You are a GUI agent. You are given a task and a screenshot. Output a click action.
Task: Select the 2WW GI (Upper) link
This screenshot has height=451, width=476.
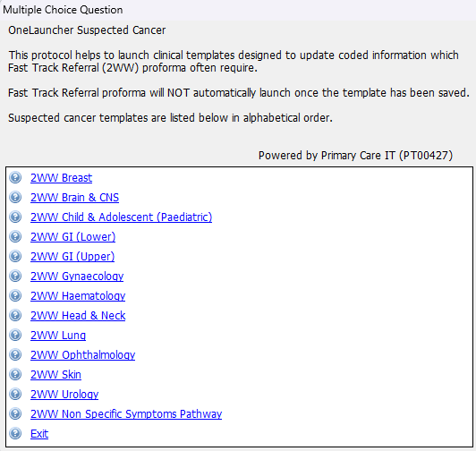(x=72, y=257)
